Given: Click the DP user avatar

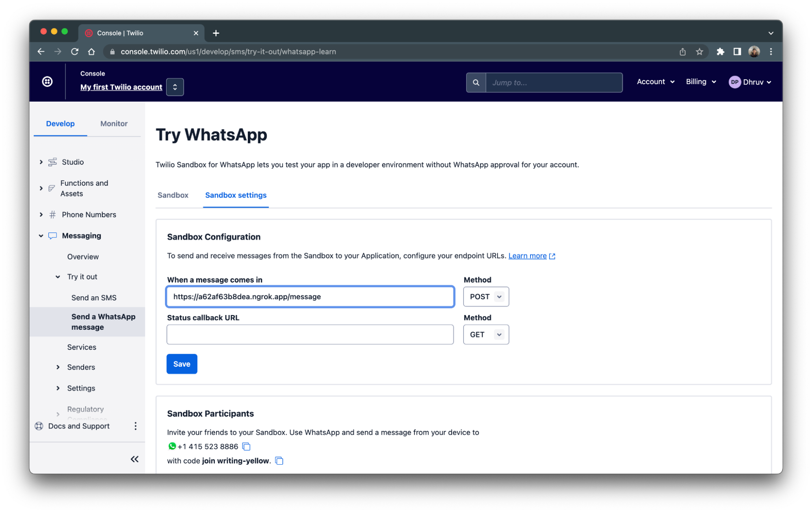Looking at the screenshot, I should click(x=734, y=82).
